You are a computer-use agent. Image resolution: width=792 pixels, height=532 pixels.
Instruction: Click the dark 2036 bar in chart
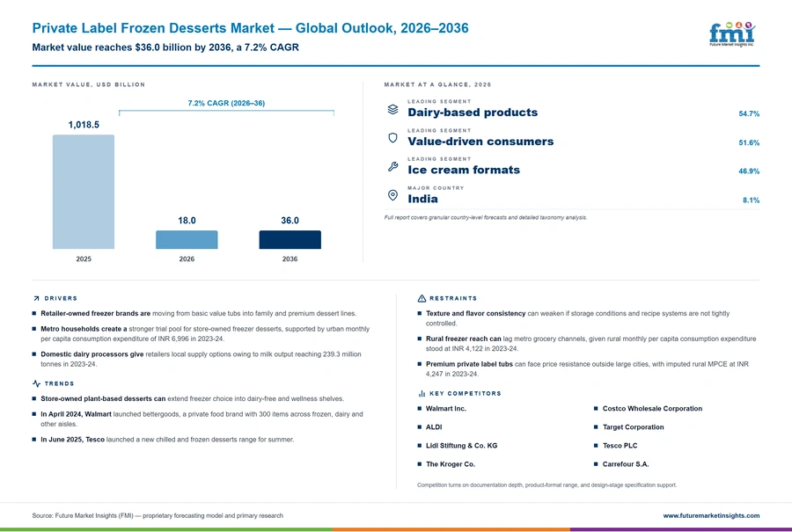[x=290, y=240]
